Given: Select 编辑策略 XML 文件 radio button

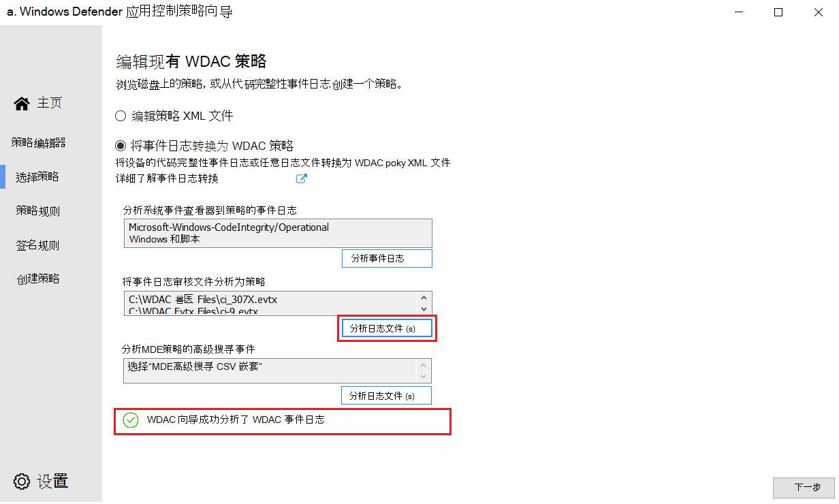Looking at the screenshot, I should coord(121,116).
